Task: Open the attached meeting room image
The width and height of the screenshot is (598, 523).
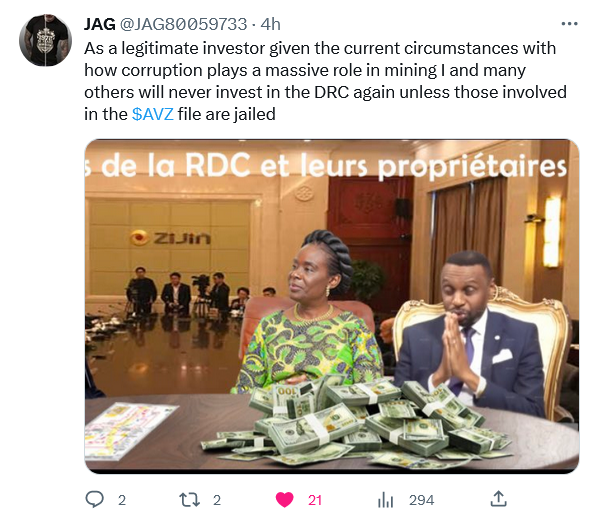Action: tap(332, 306)
